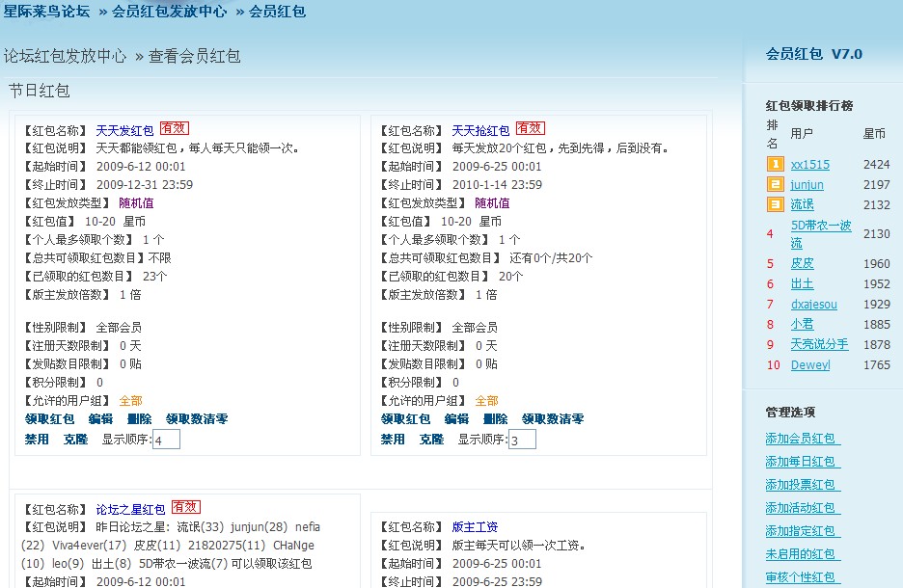Click 领取红包 under 天天抢红包
This screenshot has height=588, width=903.
(x=405, y=419)
